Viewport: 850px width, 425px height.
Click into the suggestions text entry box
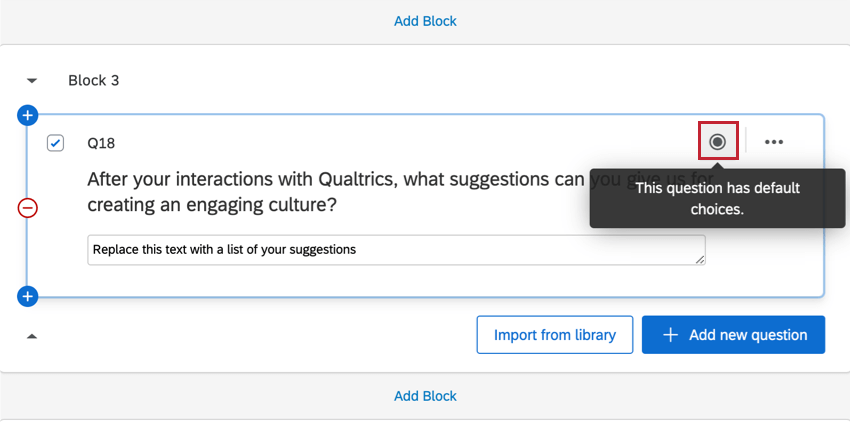pyautogui.click(x=395, y=249)
